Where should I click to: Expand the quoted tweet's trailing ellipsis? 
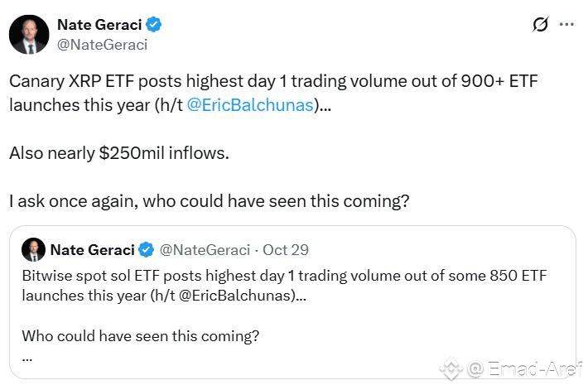(27, 359)
